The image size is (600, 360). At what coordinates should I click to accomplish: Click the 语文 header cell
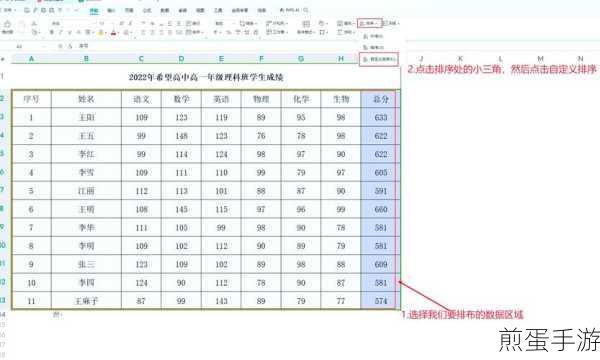pyautogui.click(x=142, y=99)
